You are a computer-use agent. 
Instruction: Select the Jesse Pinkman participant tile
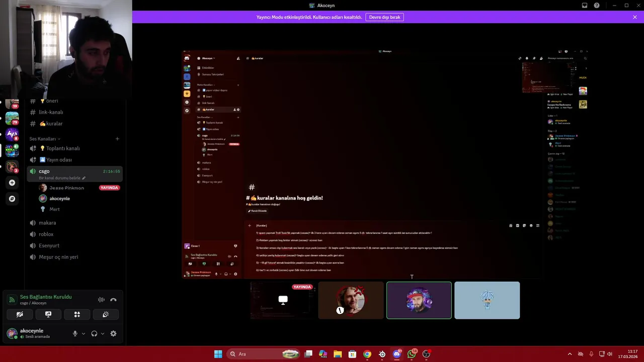pyautogui.click(x=351, y=300)
